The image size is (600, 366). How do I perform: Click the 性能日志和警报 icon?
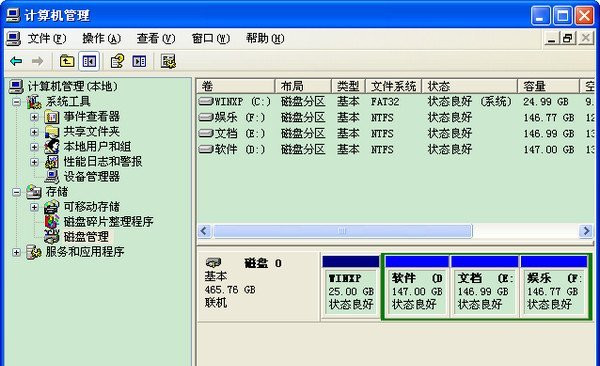tap(52, 162)
